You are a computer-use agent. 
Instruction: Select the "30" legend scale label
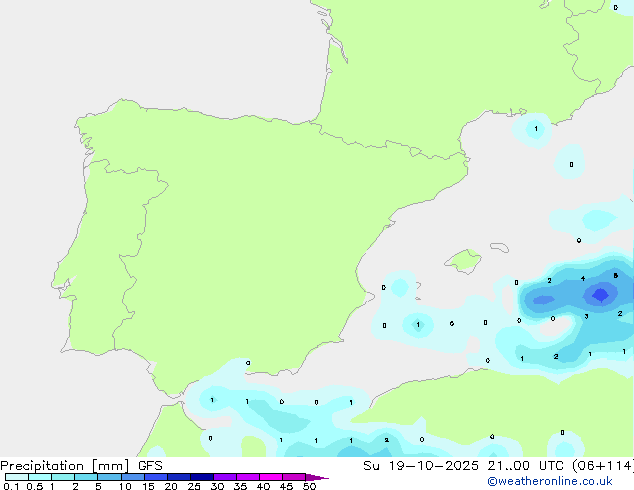(217, 486)
